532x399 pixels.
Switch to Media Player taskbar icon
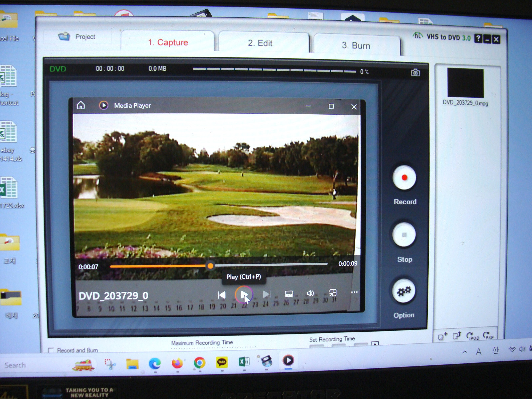tap(288, 360)
